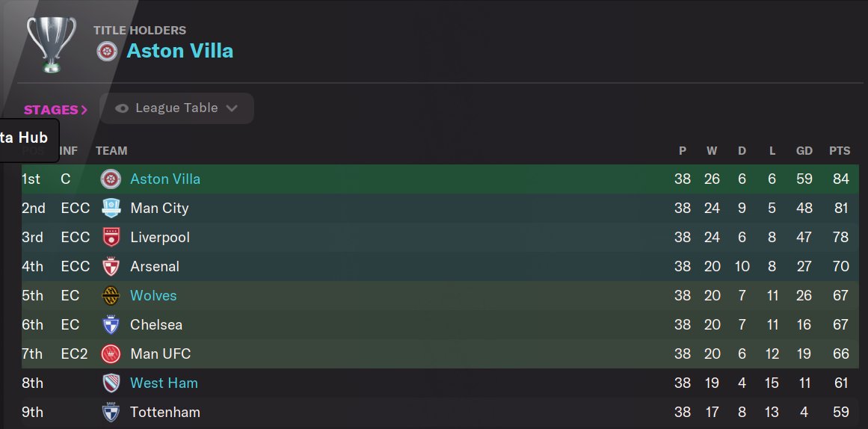Expand the Stages menu
Viewport: 868px width, 429px height.
[55, 110]
